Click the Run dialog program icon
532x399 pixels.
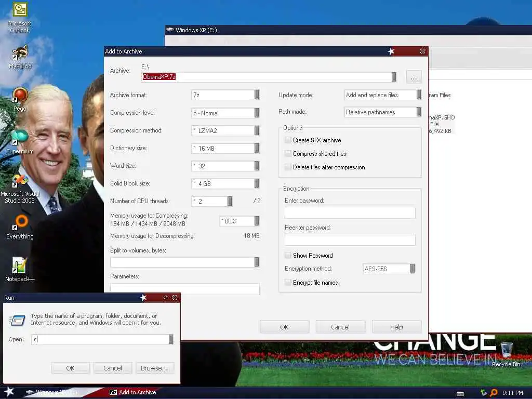coord(17,320)
